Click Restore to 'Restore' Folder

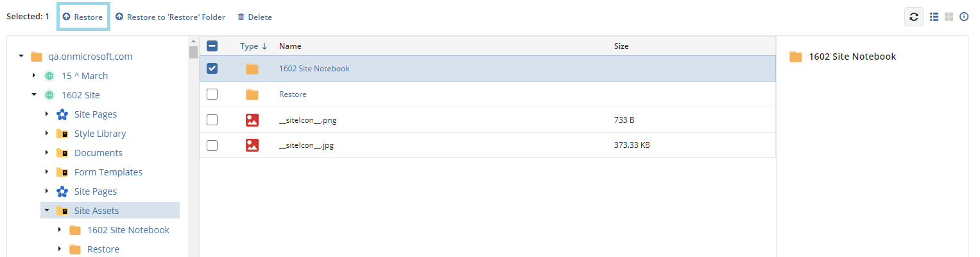(170, 17)
